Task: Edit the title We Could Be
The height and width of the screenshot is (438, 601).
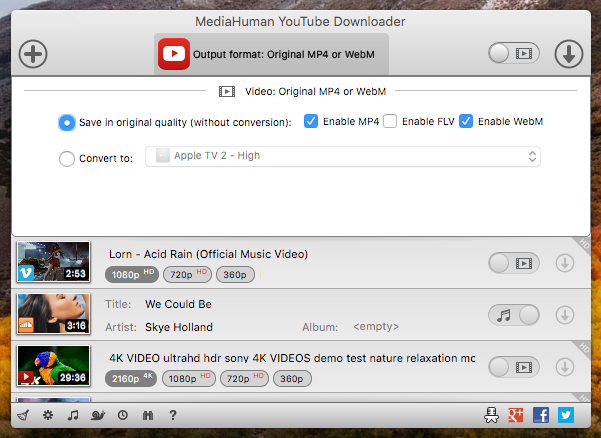Action: point(178,304)
